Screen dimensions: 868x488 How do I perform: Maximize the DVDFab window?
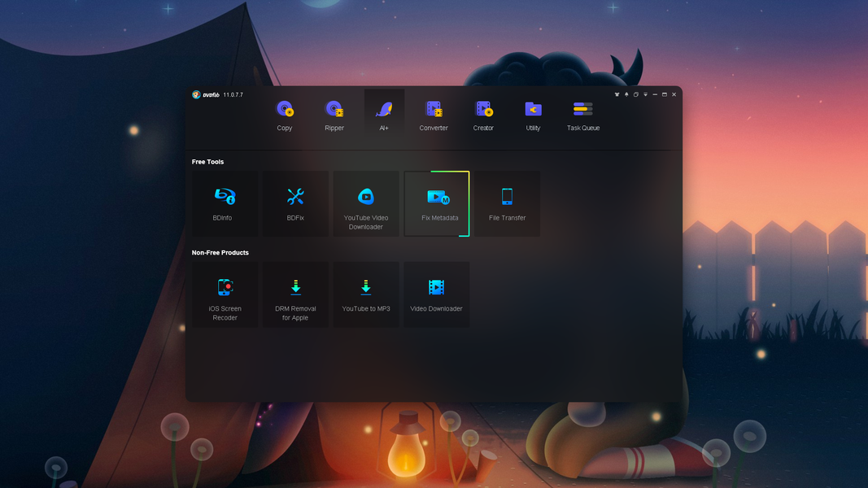665,94
